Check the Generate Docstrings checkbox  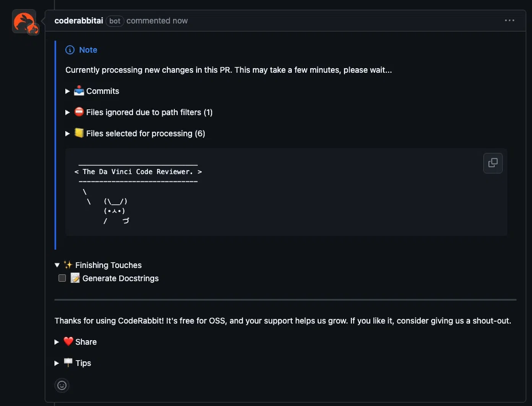(x=62, y=278)
